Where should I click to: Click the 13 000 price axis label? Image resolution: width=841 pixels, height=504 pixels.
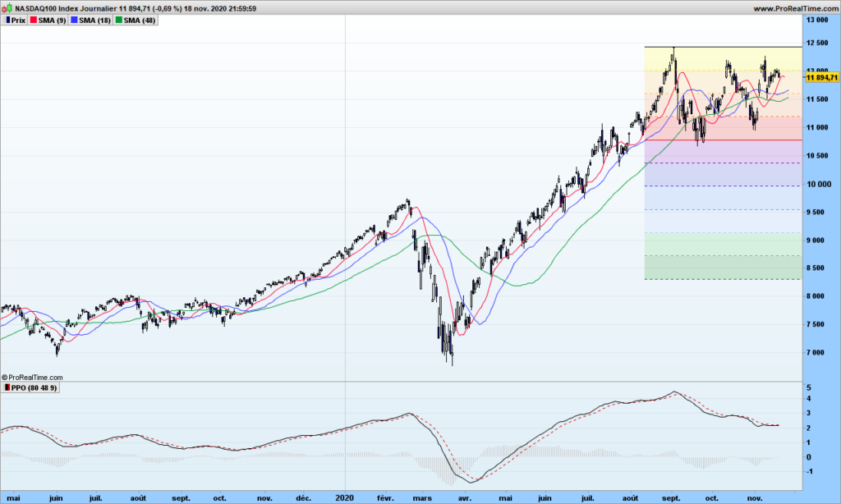(817, 21)
